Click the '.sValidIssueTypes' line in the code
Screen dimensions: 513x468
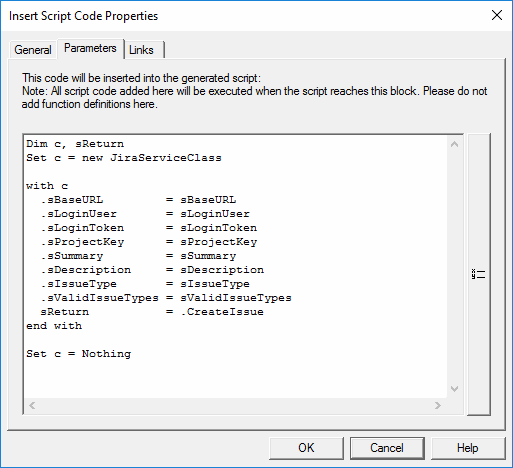tap(166, 298)
